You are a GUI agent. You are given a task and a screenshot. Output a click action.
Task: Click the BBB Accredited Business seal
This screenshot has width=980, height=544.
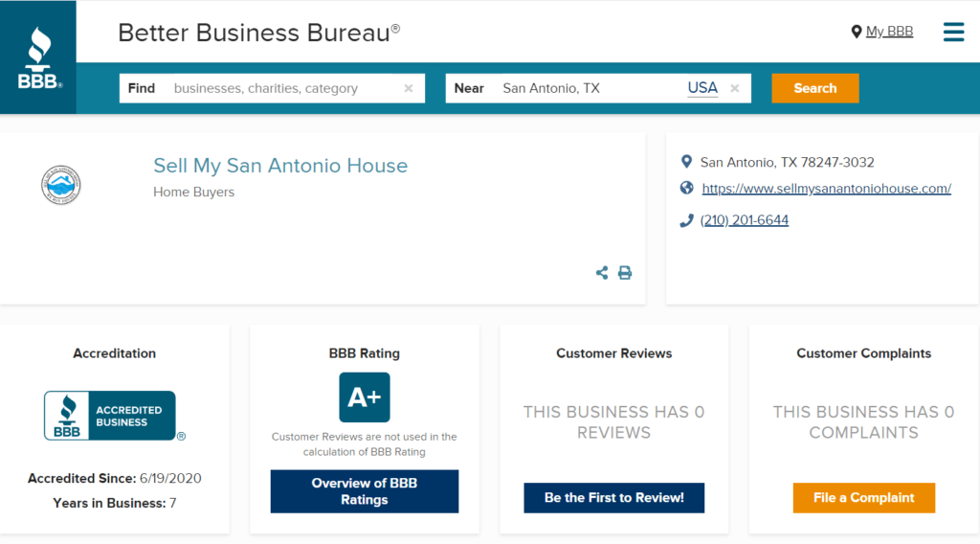pyautogui.click(x=115, y=416)
